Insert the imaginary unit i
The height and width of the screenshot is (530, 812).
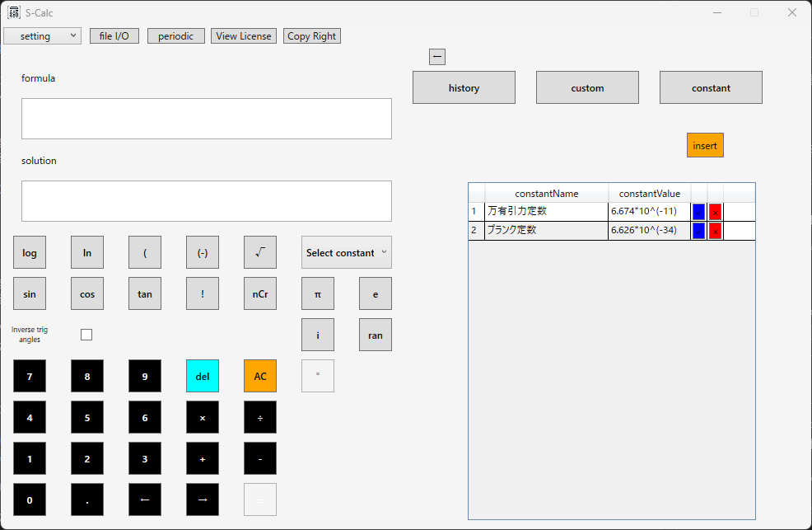(x=318, y=335)
